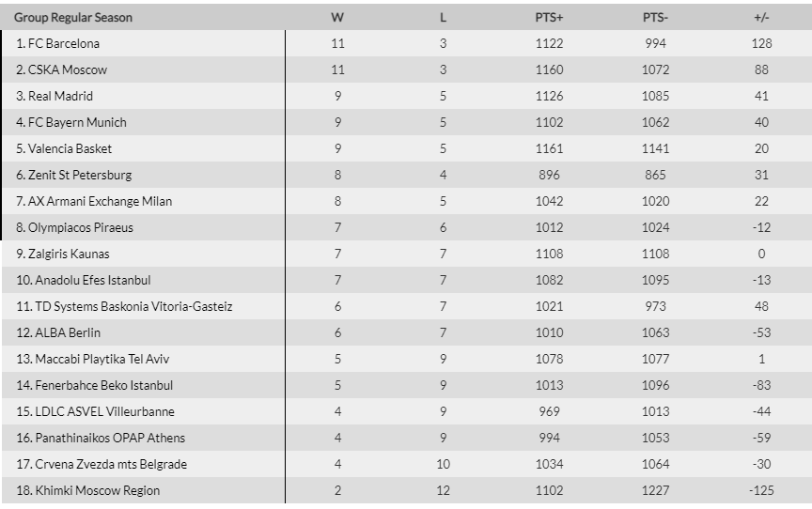This screenshot has width=812, height=509.
Task: Select the PTS+ column header
Action: coord(549,18)
